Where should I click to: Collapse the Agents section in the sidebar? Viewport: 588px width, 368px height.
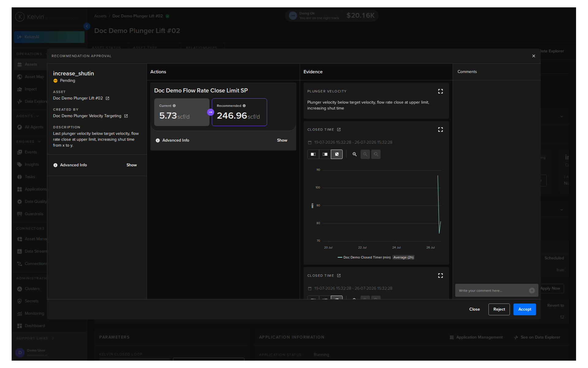(28, 116)
